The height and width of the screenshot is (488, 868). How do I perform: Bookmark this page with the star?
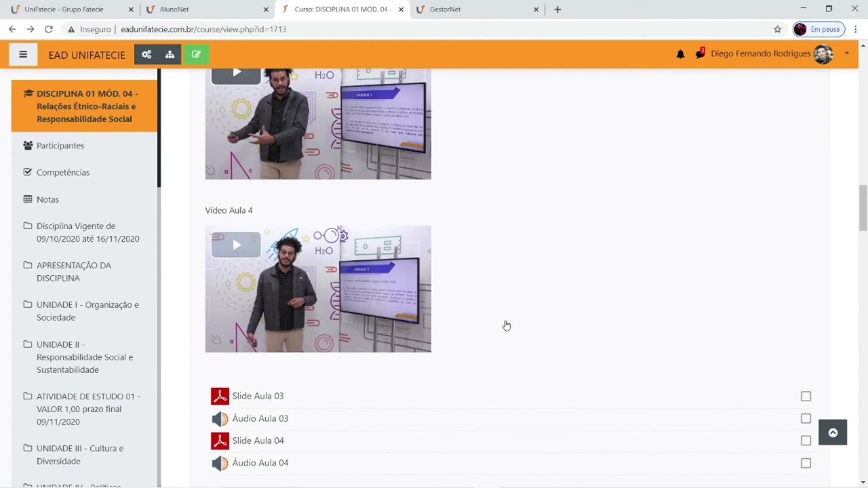[777, 29]
